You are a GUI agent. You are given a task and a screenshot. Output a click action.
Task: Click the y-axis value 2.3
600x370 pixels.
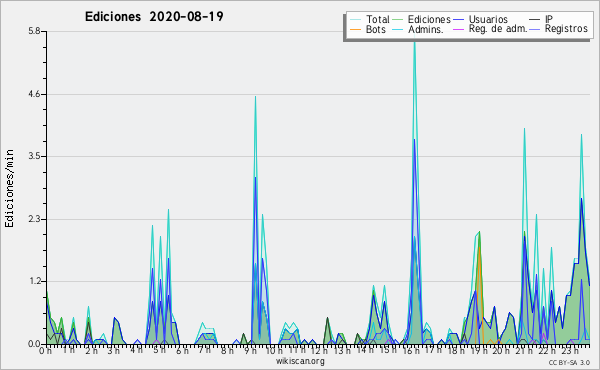coord(34,219)
